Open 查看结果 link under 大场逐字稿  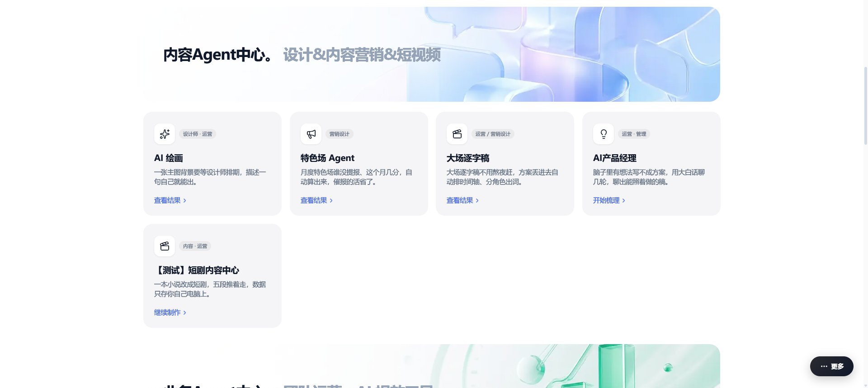click(x=462, y=200)
